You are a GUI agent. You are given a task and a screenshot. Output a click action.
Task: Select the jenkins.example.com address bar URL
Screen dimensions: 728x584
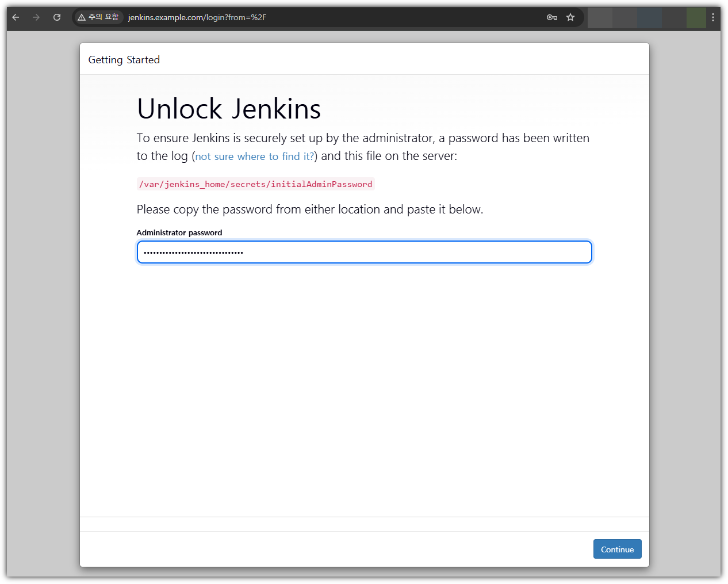197,17
